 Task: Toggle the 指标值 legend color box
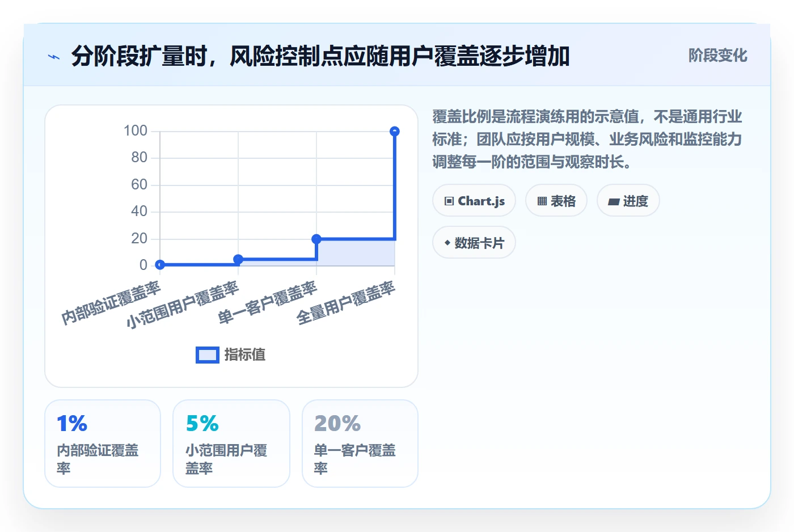tap(208, 355)
